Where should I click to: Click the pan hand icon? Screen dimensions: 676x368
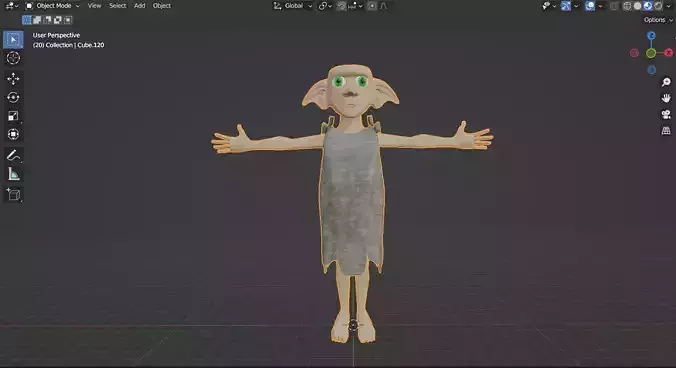click(x=666, y=98)
